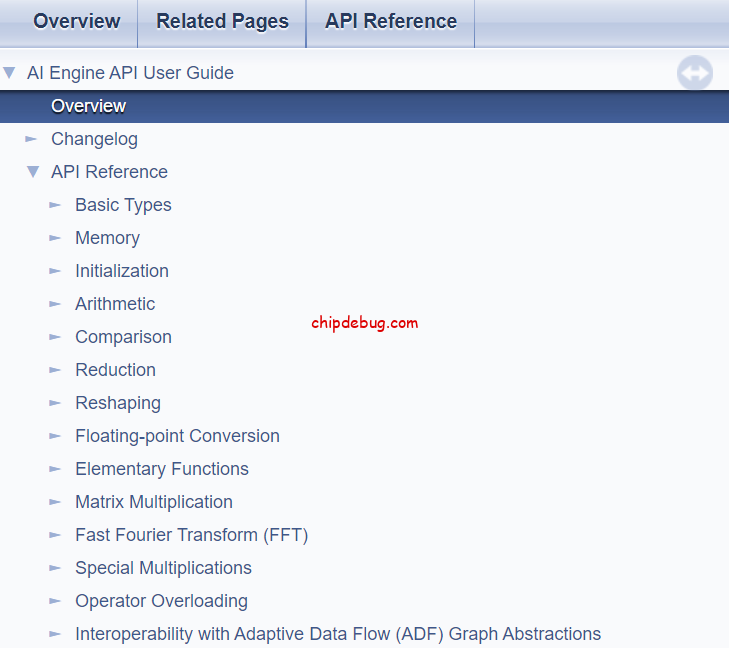Open the Overview tab
729x648 pixels.
(77, 22)
